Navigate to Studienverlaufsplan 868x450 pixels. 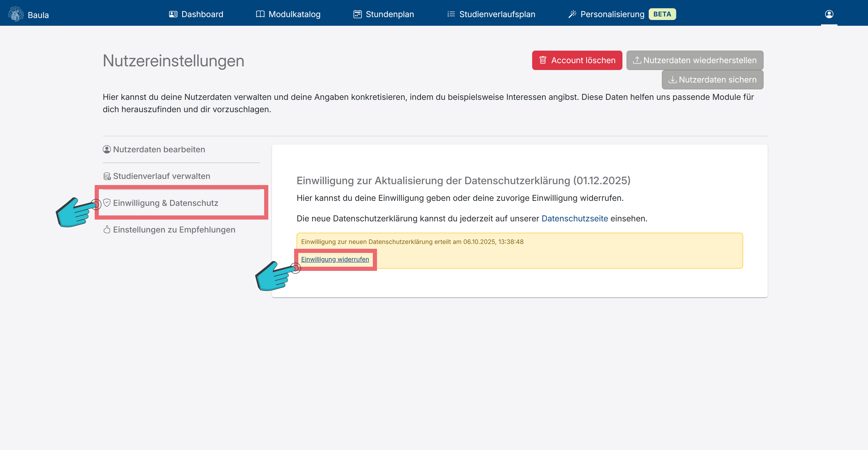pos(491,14)
